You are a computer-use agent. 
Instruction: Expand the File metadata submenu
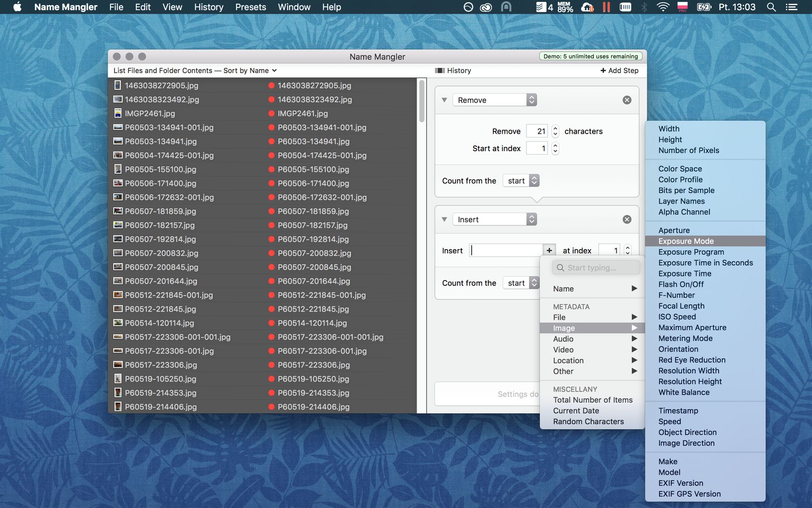pyautogui.click(x=592, y=318)
